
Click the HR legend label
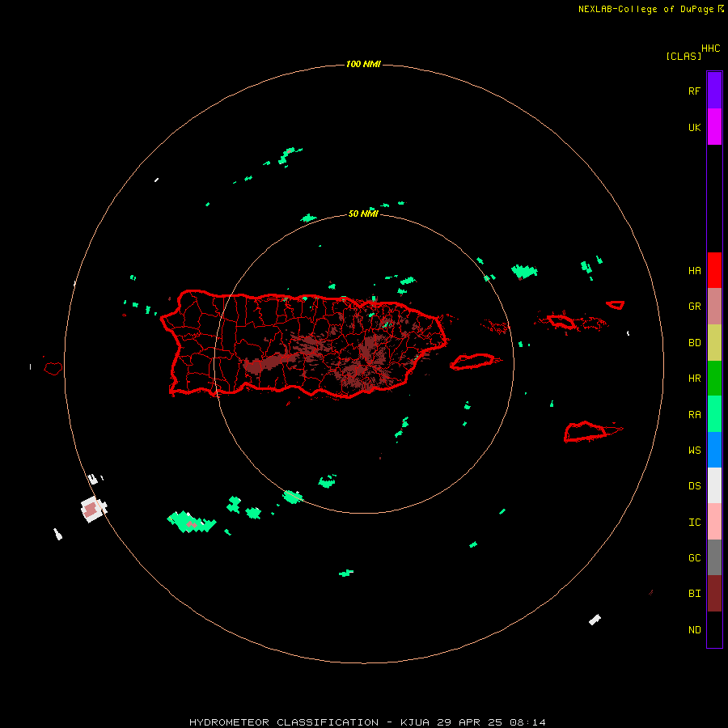pos(695,379)
